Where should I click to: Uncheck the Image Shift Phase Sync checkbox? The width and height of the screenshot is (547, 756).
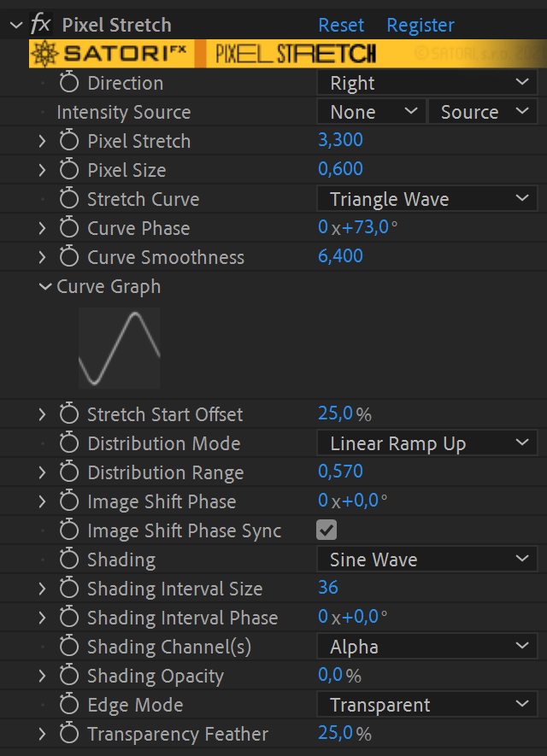pyautogui.click(x=326, y=530)
